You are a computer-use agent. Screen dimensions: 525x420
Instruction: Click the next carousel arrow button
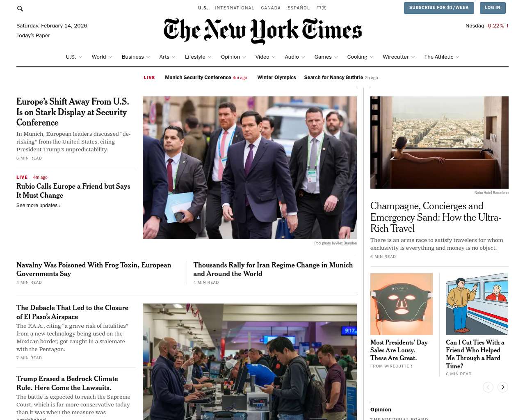click(x=502, y=387)
